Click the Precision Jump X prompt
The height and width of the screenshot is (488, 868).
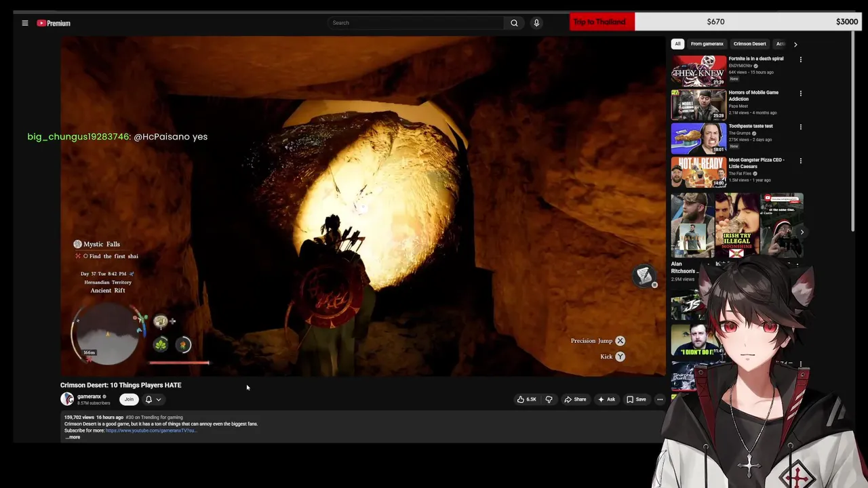597,341
